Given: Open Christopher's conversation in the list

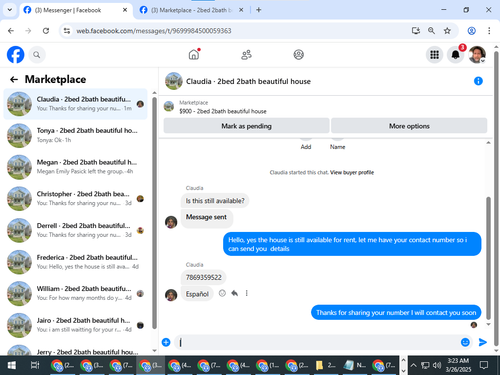Looking at the screenshot, I should 75,199.
